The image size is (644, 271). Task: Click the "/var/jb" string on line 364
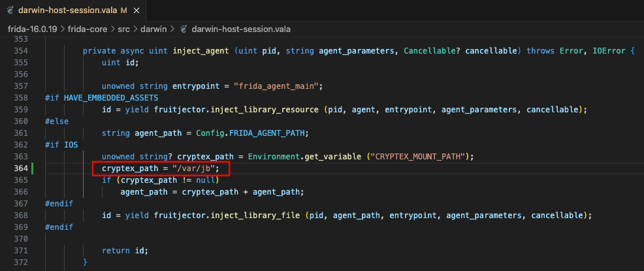pos(193,168)
